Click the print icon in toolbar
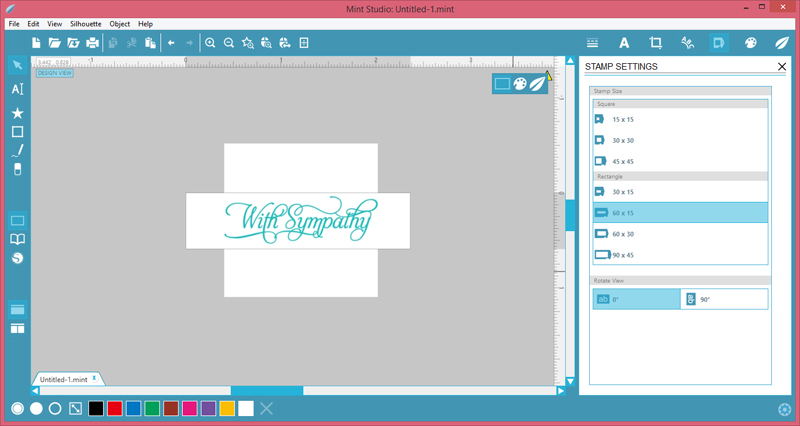 (x=92, y=43)
